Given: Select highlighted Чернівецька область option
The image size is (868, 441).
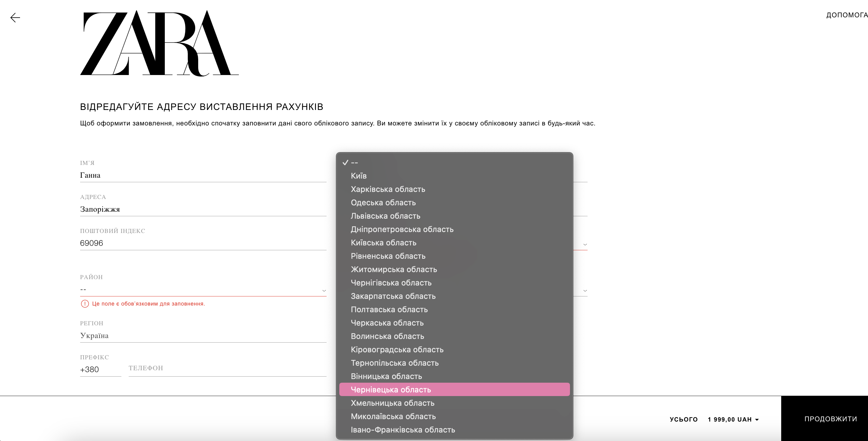Looking at the screenshot, I should [391, 390].
